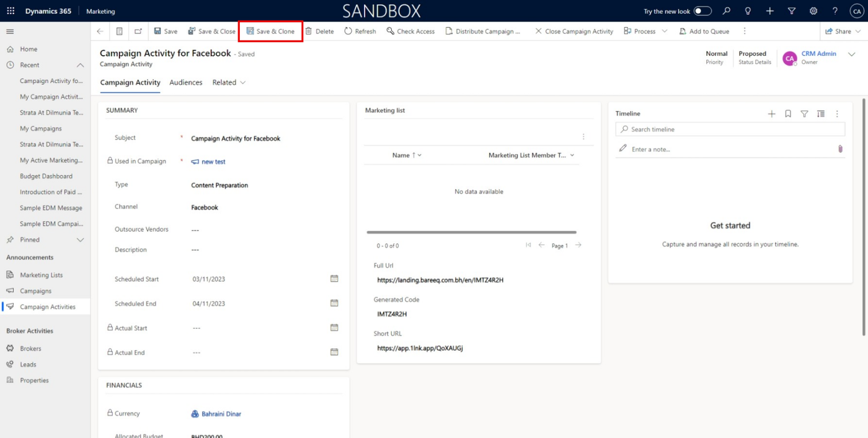Viewport: 868px width, 438px height.
Task: Click the timeline bookmark icon
Action: [x=788, y=114]
